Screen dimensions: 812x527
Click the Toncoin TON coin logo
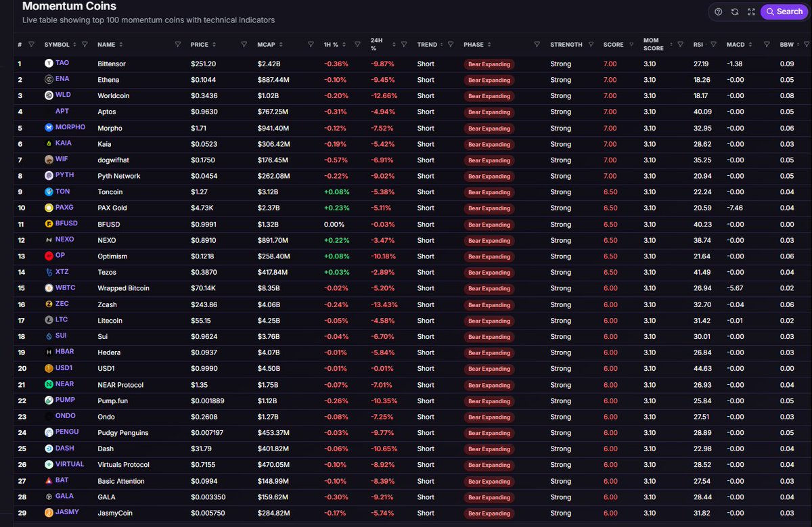click(x=49, y=191)
